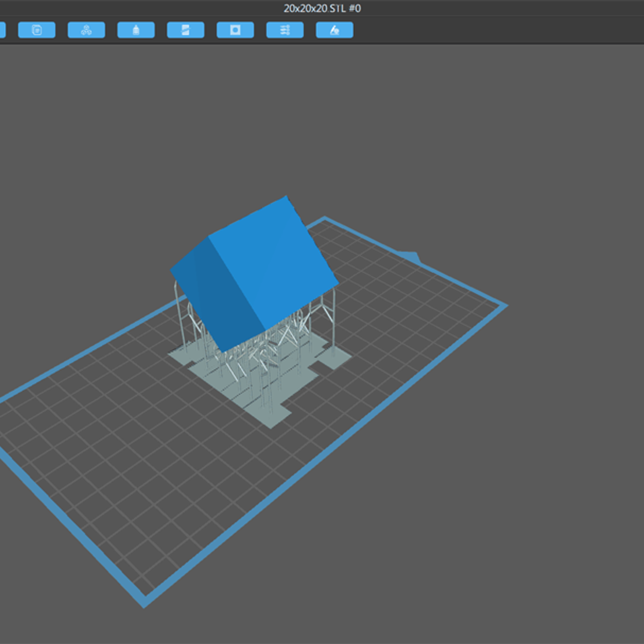Image resolution: width=644 pixels, height=644 pixels.
Task: Activate the hollow tool icon
Action: [x=235, y=30]
